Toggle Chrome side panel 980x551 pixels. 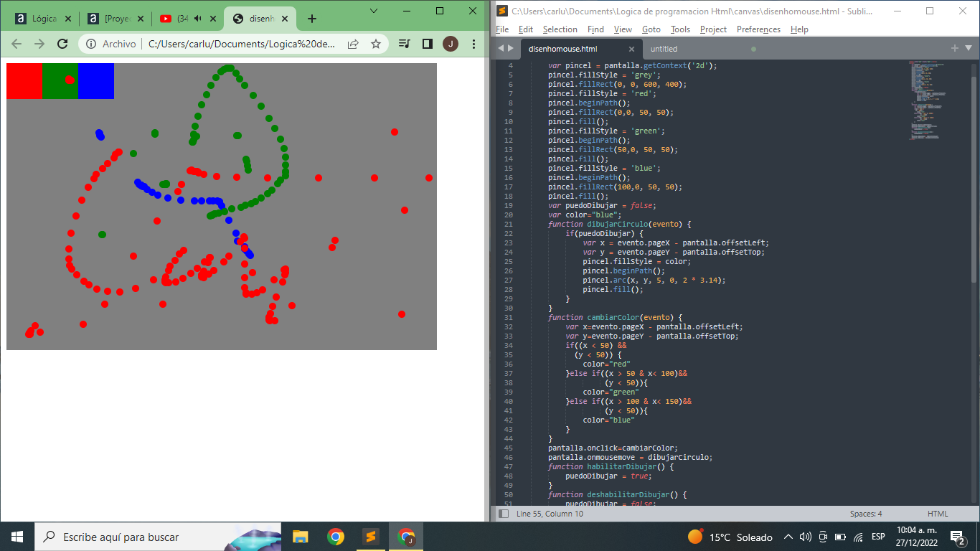click(x=428, y=44)
